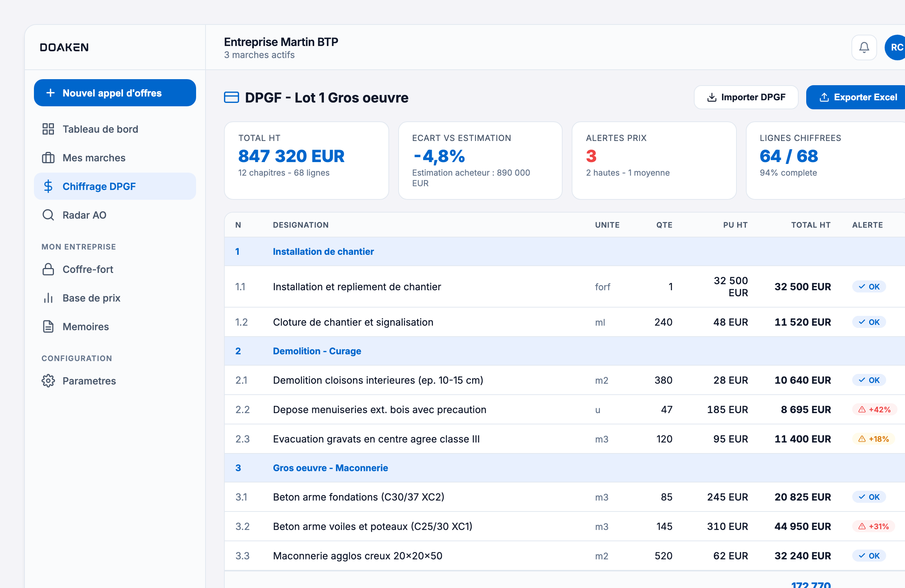Click the Mes marches briefcase icon

click(x=48, y=158)
